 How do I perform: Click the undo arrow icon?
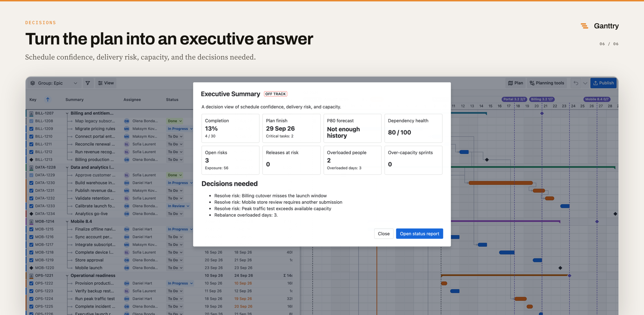576,83
